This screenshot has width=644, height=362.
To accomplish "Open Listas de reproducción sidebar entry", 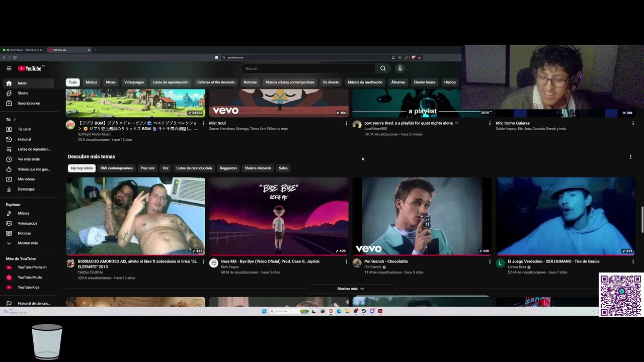I will click(x=29, y=149).
